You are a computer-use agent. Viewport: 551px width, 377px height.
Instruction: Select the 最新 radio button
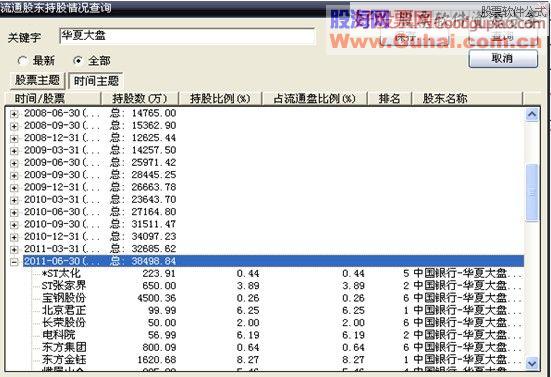(x=22, y=61)
